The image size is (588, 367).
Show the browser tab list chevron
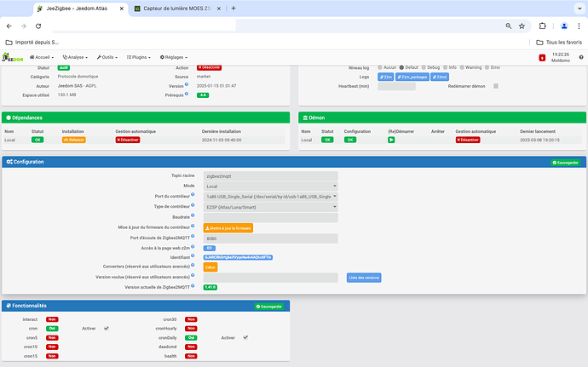pos(579,9)
